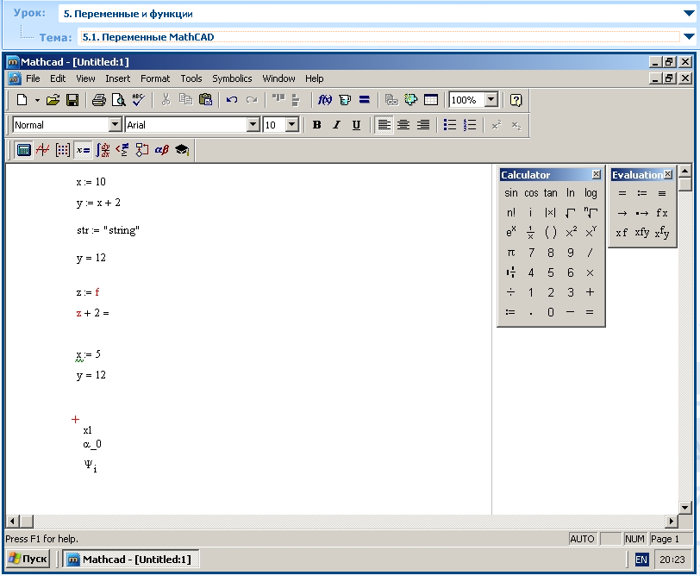Expand the Arial font dropdown
The width and height of the screenshot is (700, 588).
[253, 124]
